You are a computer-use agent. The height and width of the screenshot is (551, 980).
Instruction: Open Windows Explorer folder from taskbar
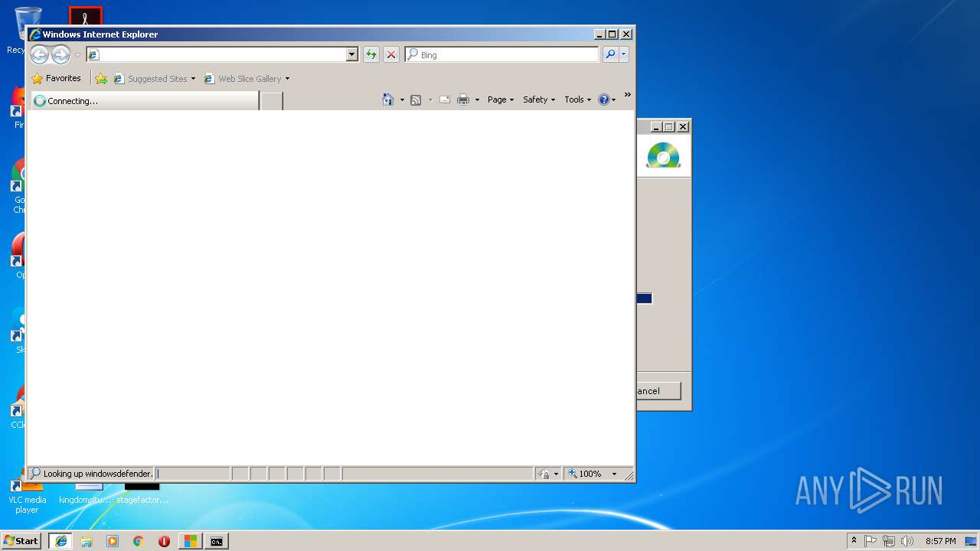87,541
